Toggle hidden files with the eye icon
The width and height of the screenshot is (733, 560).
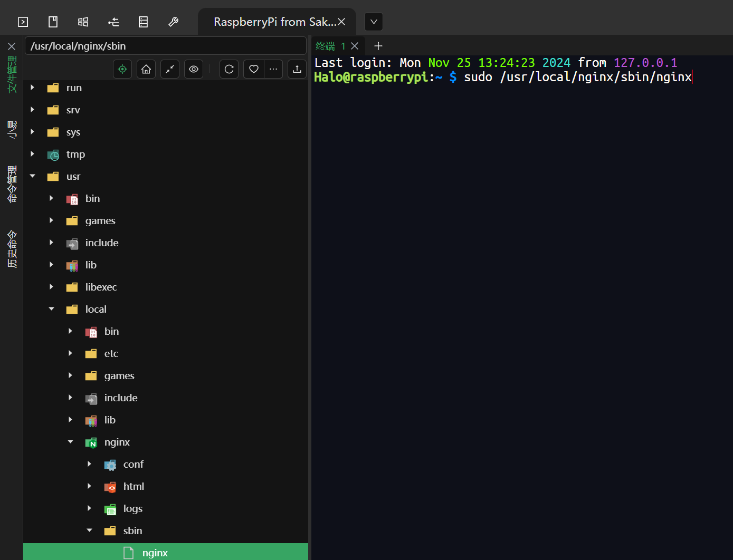[x=194, y=69]
